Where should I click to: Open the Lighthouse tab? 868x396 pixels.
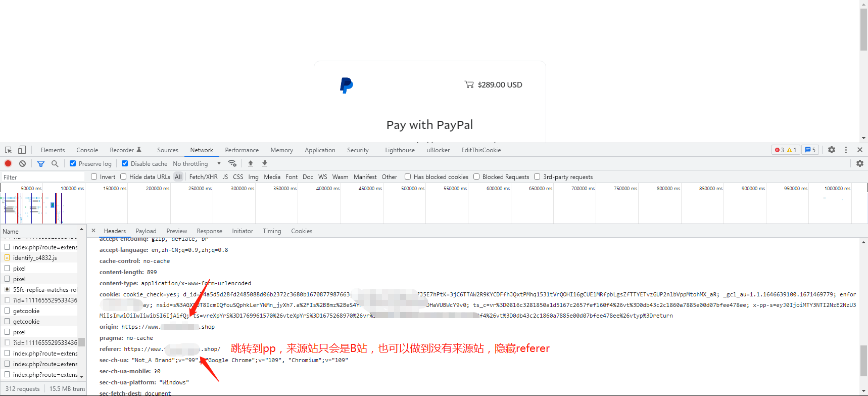(400, 150)
